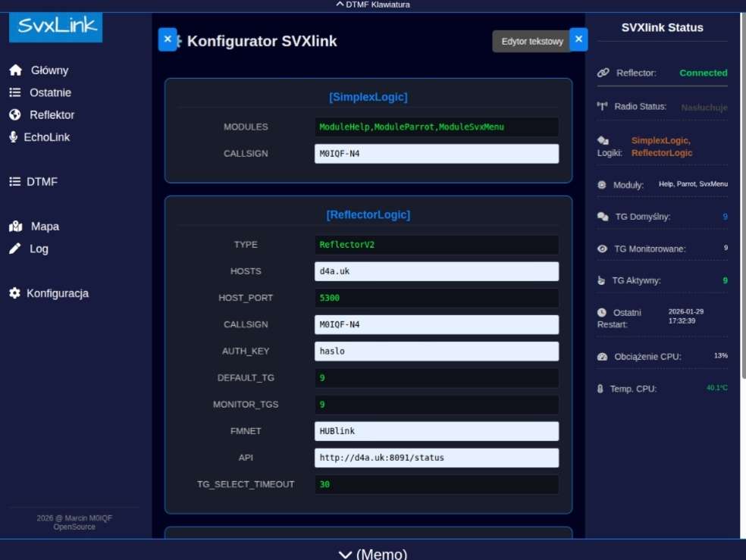
Task: Click the SimplexLogic CALLSIGN input field
Action: tap(437, 154)
